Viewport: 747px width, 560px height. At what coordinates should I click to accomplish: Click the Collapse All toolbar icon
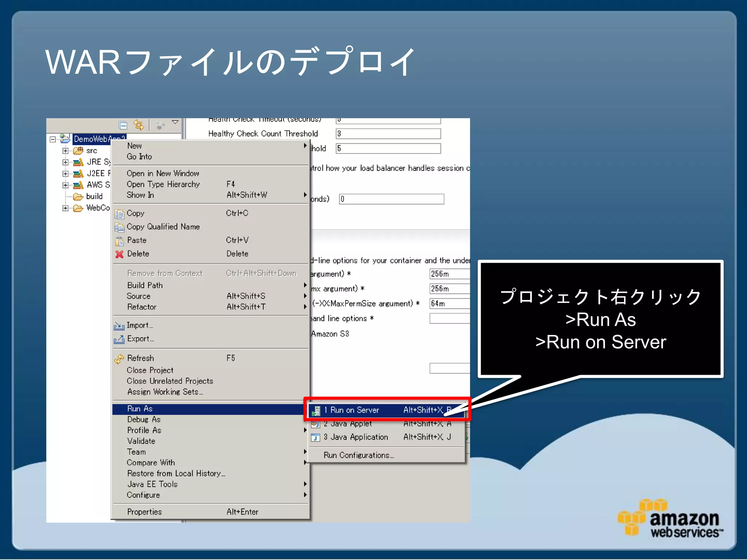coord(123,125)
